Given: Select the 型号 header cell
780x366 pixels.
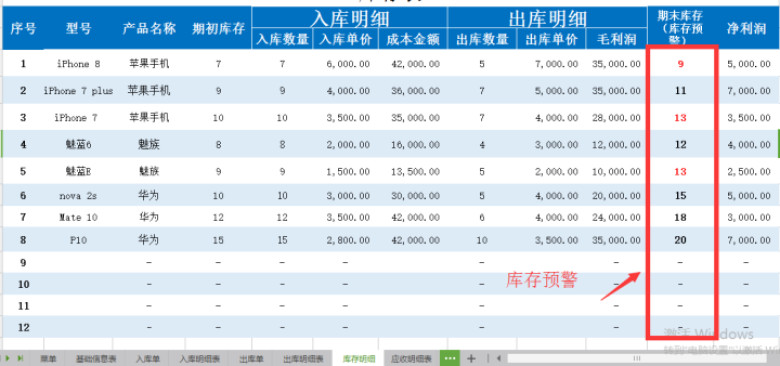Looking at the screenshot, I should pos(79,28).
